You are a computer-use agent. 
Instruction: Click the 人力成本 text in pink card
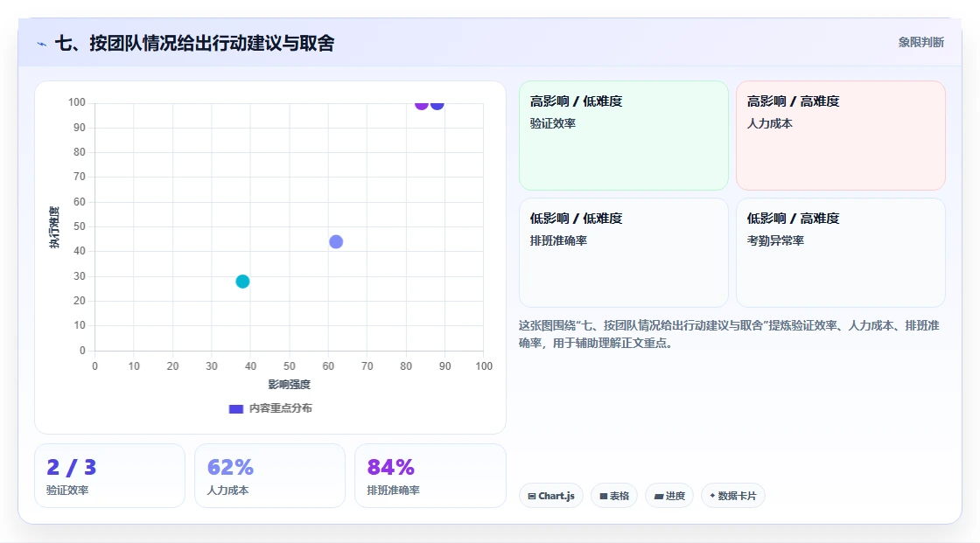point(769,123)
